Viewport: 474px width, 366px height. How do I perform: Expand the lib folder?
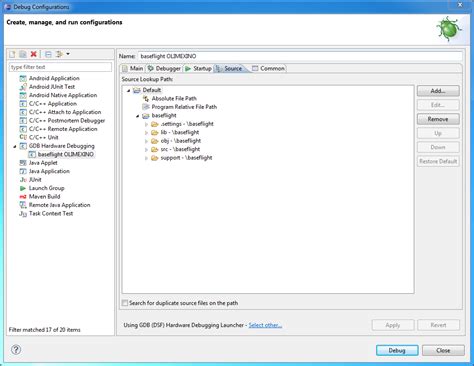pos(146,132)
